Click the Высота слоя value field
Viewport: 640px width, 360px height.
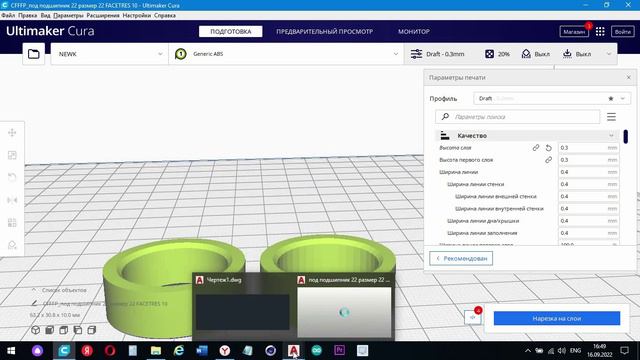[x=589, y=148]
